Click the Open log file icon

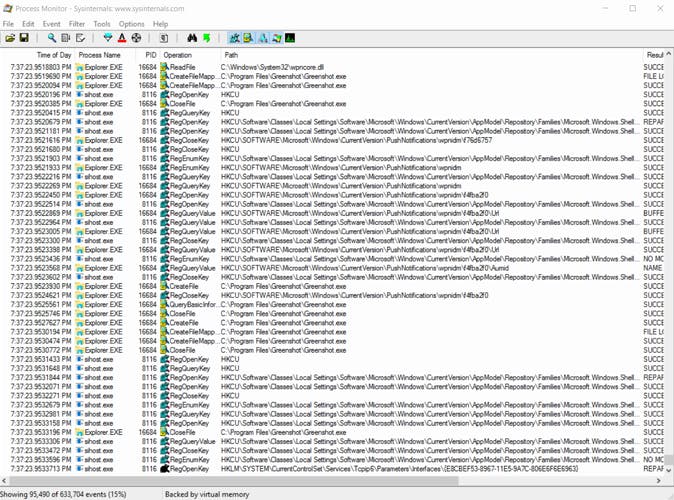[x=10, y=38]
